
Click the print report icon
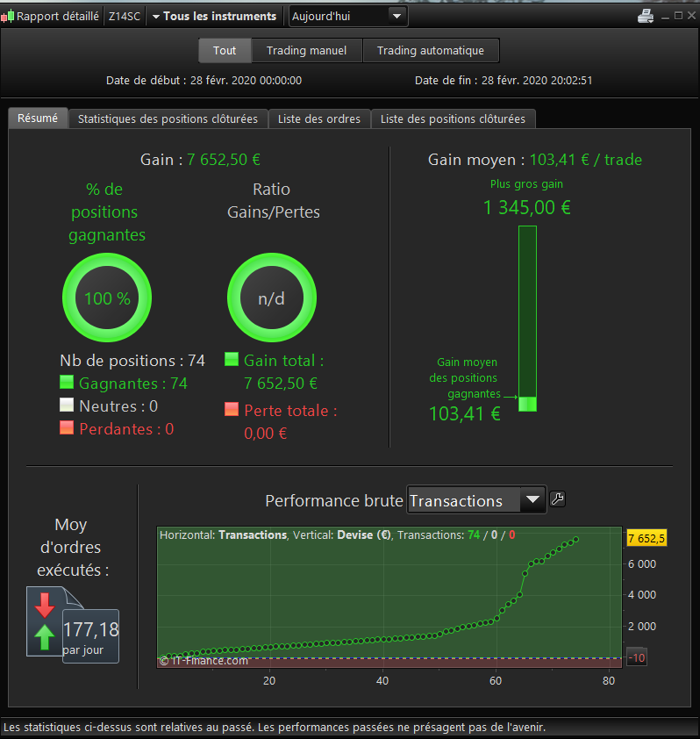click(x=646, y=16)
